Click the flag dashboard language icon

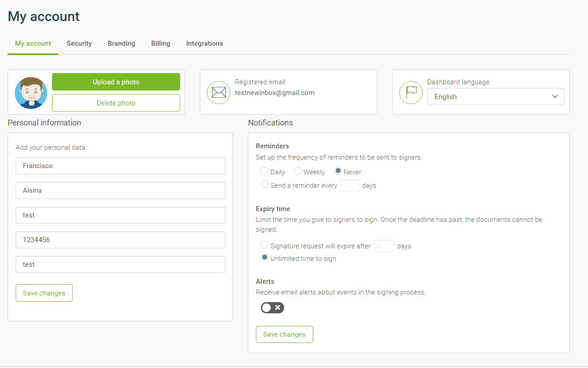[411, 92]
